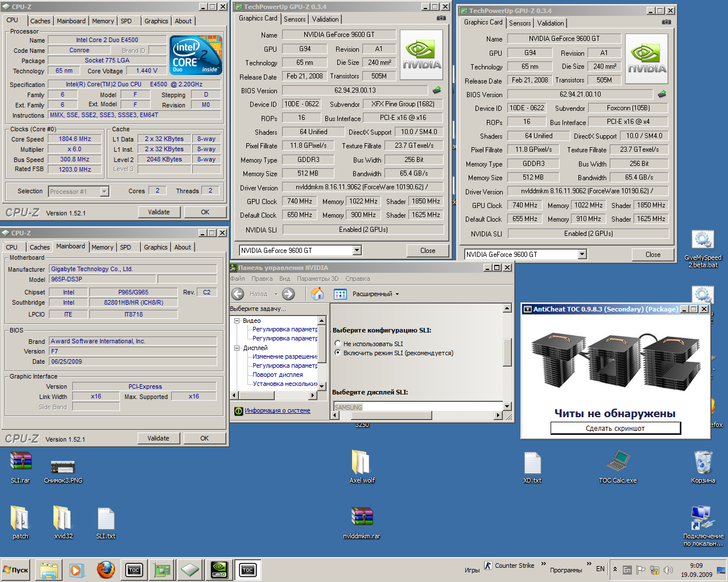
Task: Select the TOC Calc.exe icon
Action: 618,467
